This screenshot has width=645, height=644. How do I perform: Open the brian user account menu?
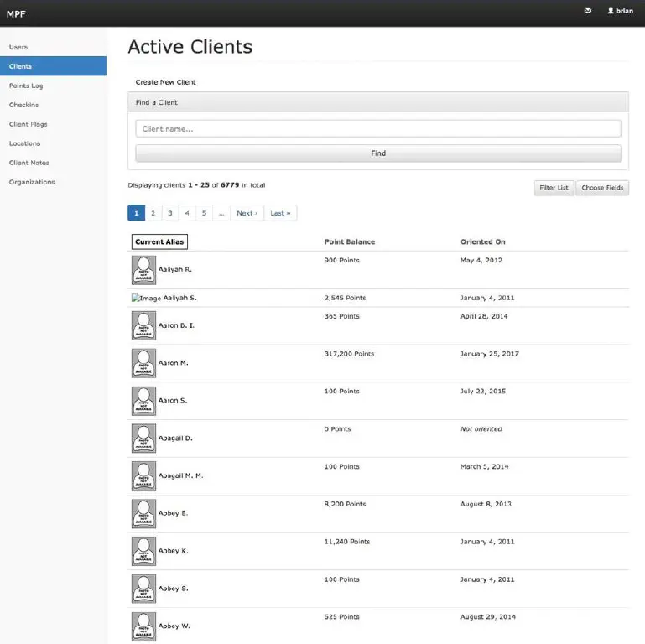[620, 11]
